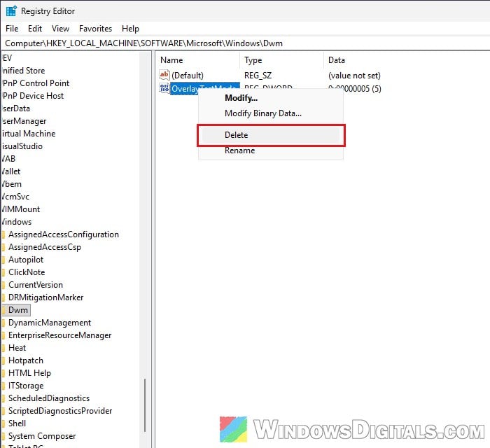
Task: Click the REG_SZ type cell
Action: (258, 76)
